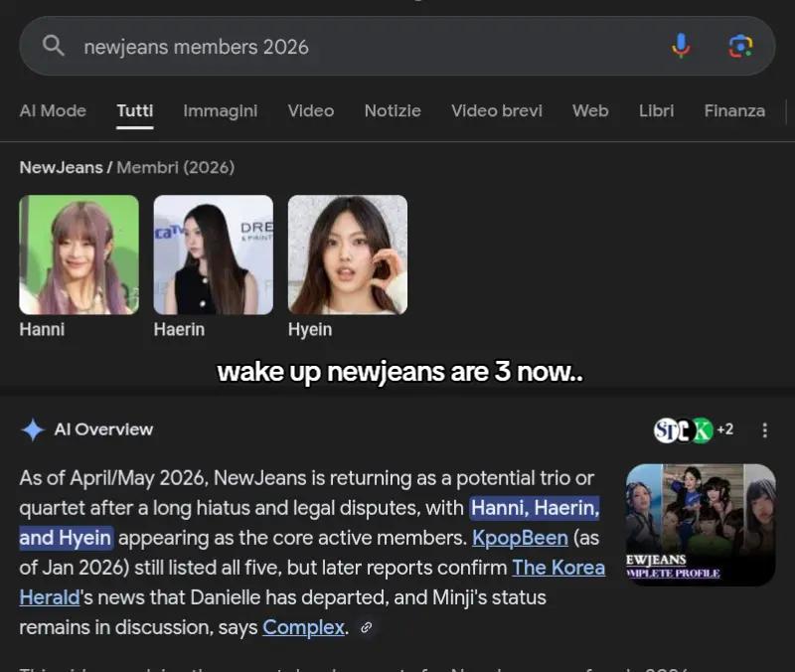Switch to the AI Mode tab

click(53, 110)
